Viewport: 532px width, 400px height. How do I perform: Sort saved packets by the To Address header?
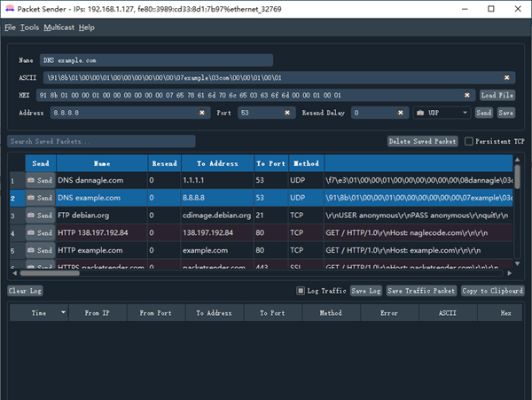pos(217,163)
